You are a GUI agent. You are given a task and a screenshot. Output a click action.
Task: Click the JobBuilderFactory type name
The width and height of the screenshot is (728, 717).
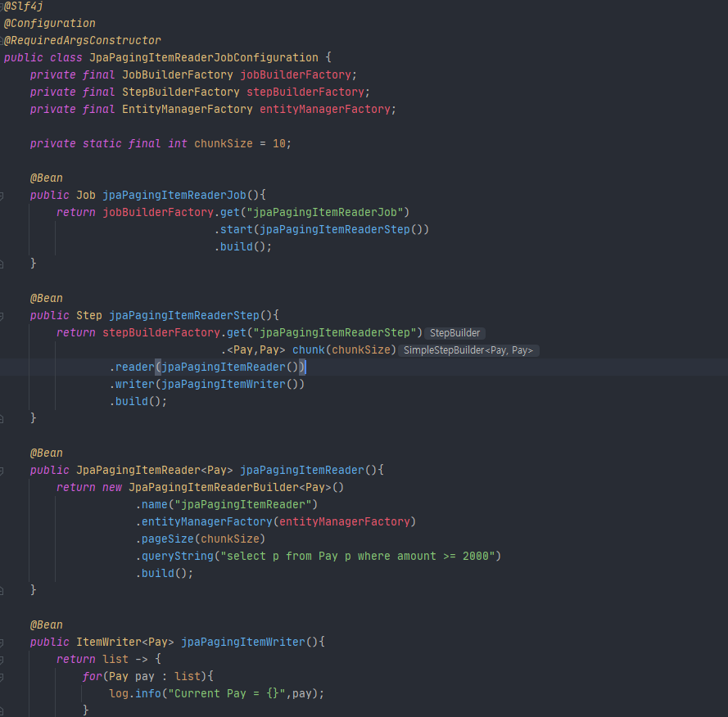tap(178, 74)
